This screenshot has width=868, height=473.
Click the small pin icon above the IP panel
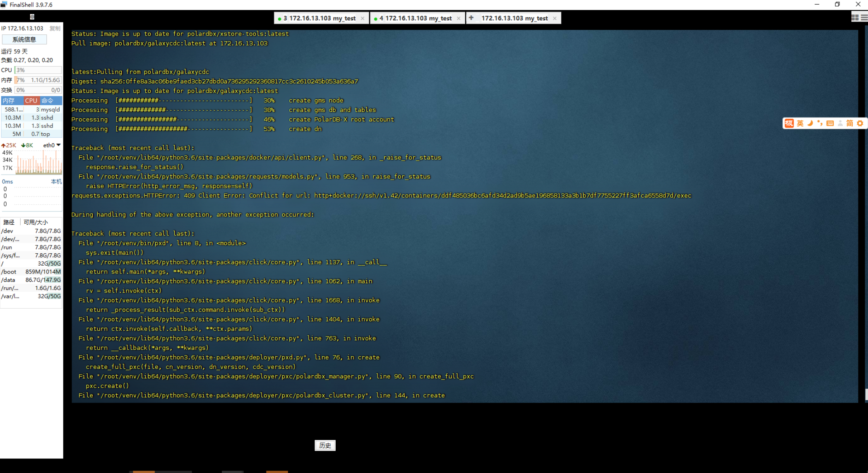[32, 17]
